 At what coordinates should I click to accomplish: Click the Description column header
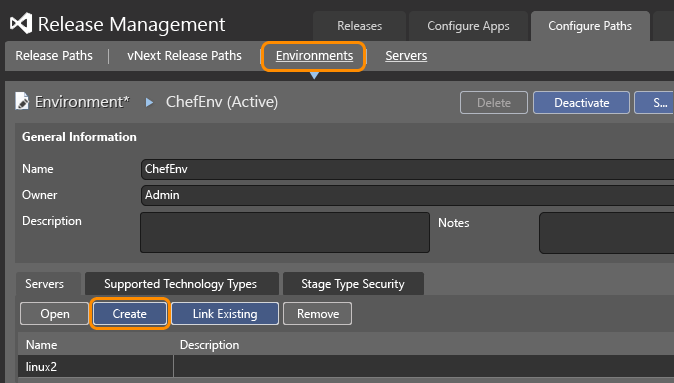209,345
